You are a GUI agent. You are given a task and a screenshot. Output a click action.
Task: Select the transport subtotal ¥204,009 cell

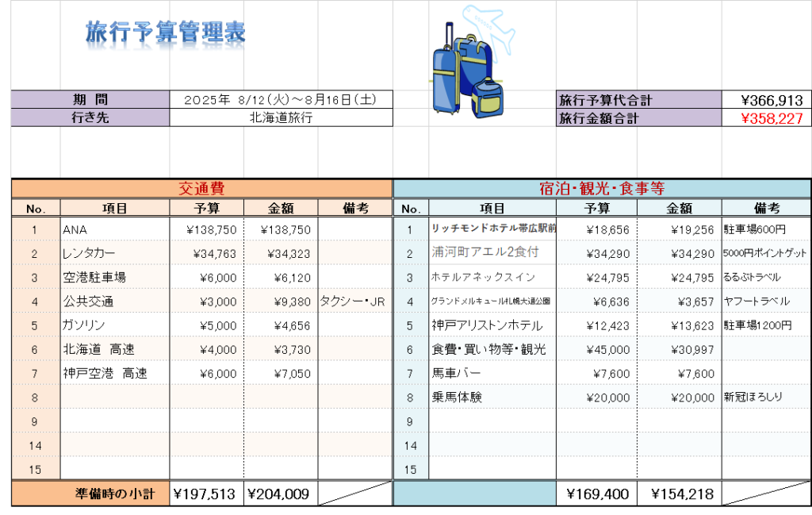coord(281,494)
